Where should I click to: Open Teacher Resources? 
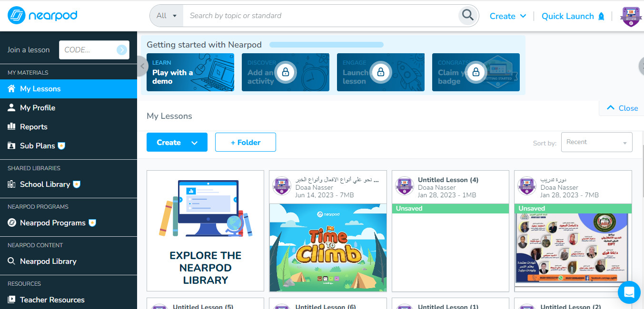click(x=69, y=300)
